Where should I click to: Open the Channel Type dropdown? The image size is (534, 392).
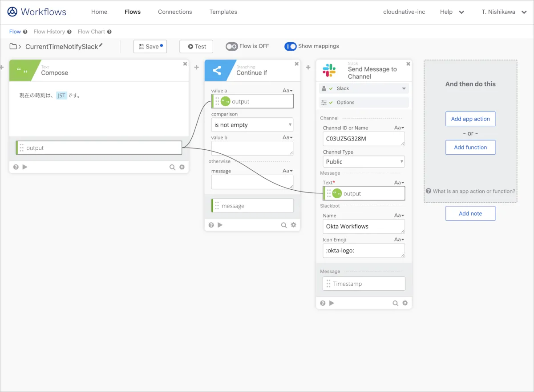364,162
